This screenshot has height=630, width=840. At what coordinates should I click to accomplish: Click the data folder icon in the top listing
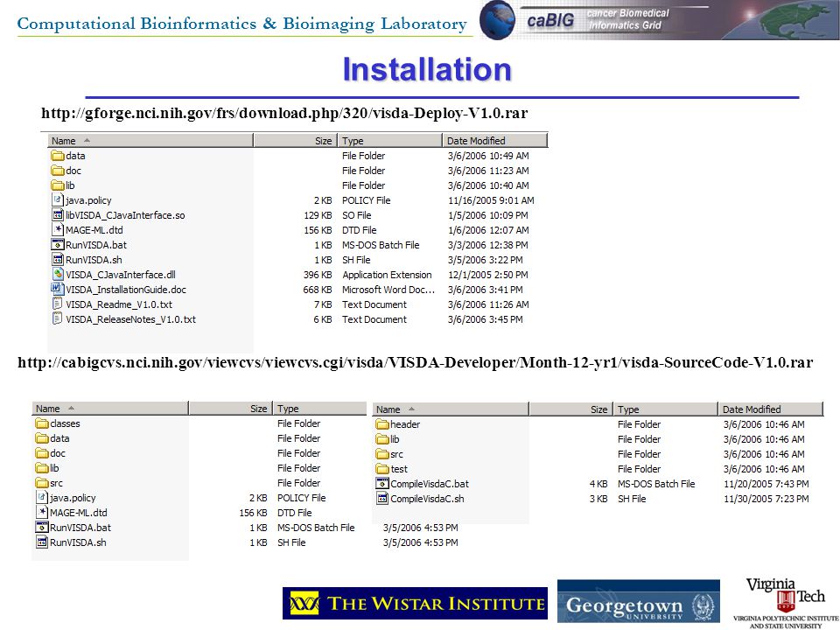(x=58, y=156)
